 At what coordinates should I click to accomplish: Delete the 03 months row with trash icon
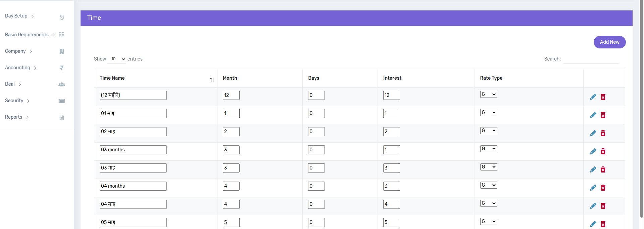(603, 151)
